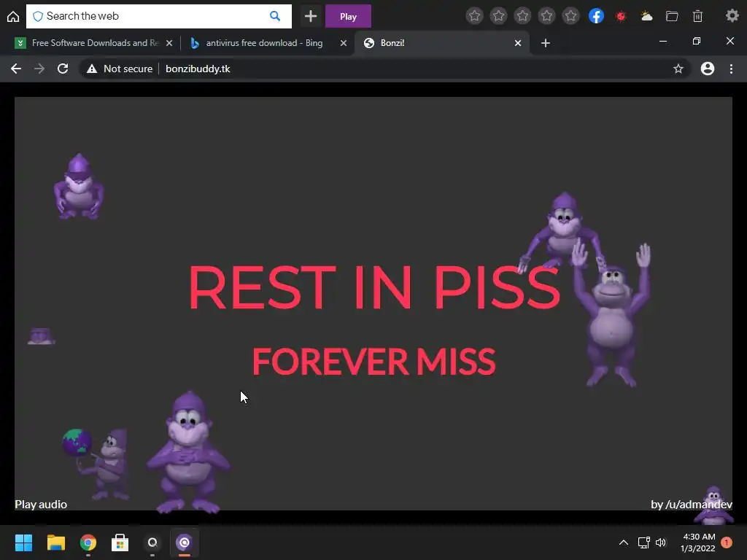
Task: Open the Windows Start menu
Action: pos(23,542)
